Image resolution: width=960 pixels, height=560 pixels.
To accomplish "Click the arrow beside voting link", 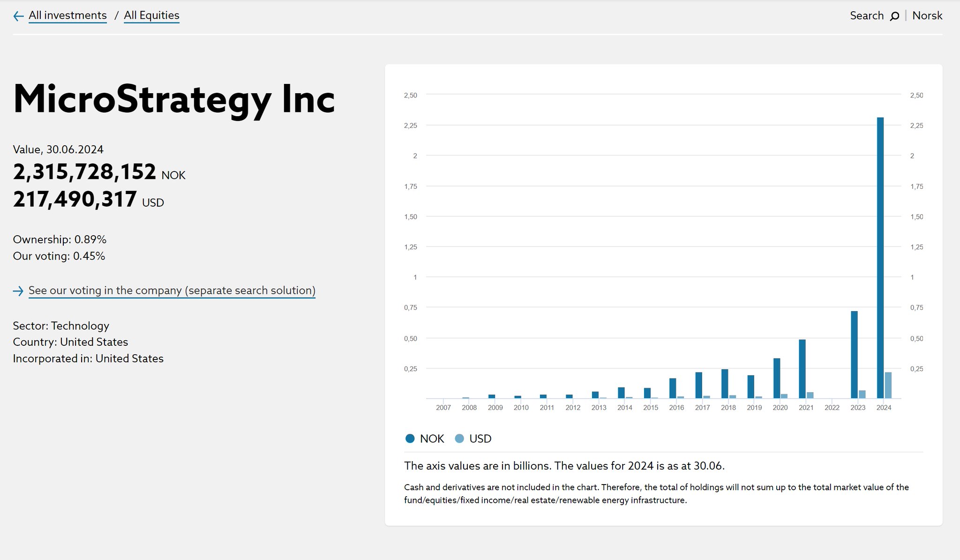I will click(x=18, y=291).
